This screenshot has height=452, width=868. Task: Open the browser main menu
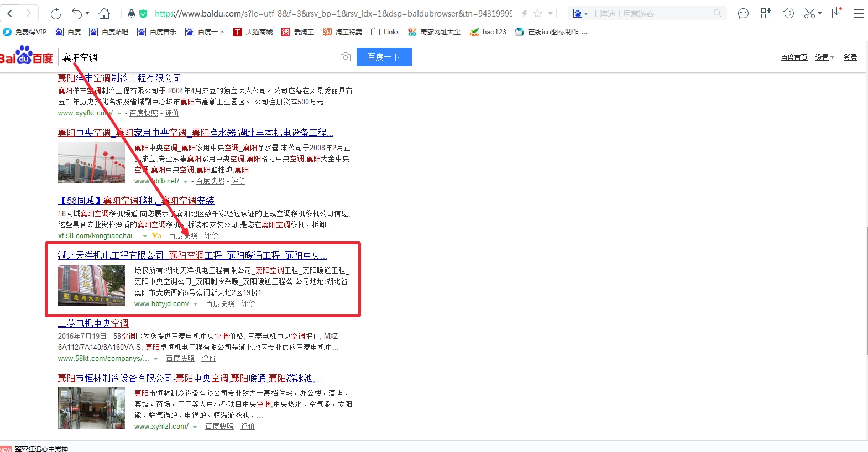pos(858,13)
